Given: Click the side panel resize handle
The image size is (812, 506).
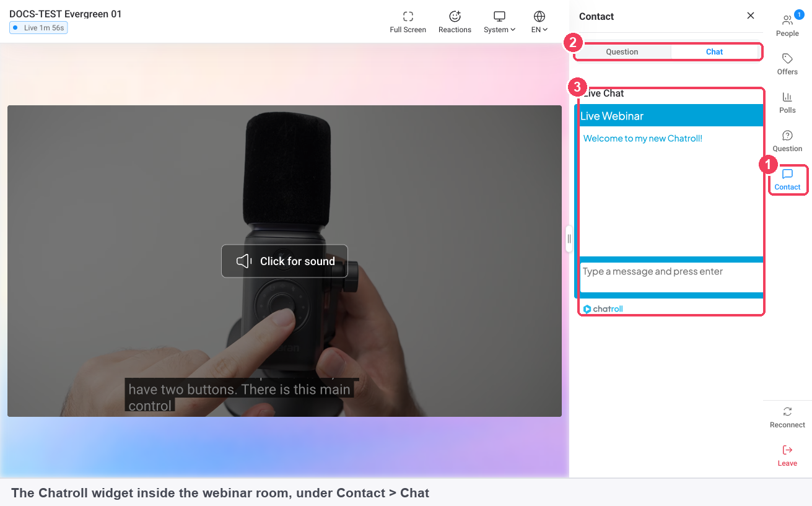Looking at the screenshot, I should [569, 239].
